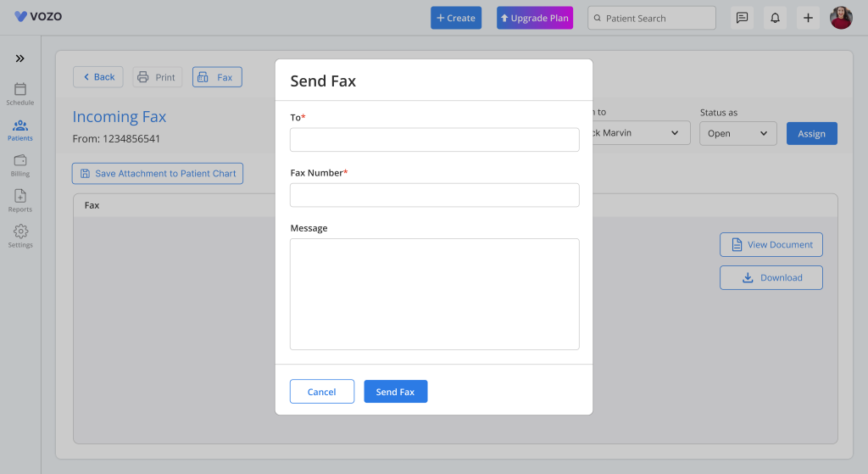Open Billing wallet icon
This screenshot has height=474, width=868.
[20, 165]
